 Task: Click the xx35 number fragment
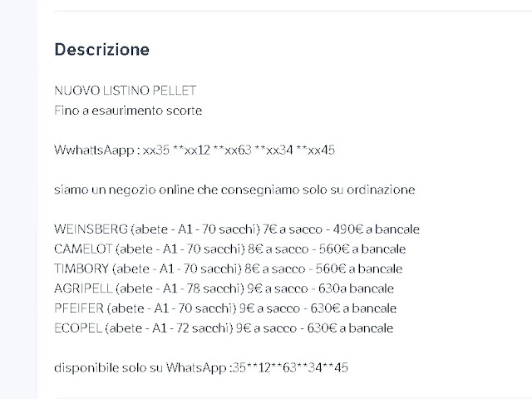(x=156, y=150)
